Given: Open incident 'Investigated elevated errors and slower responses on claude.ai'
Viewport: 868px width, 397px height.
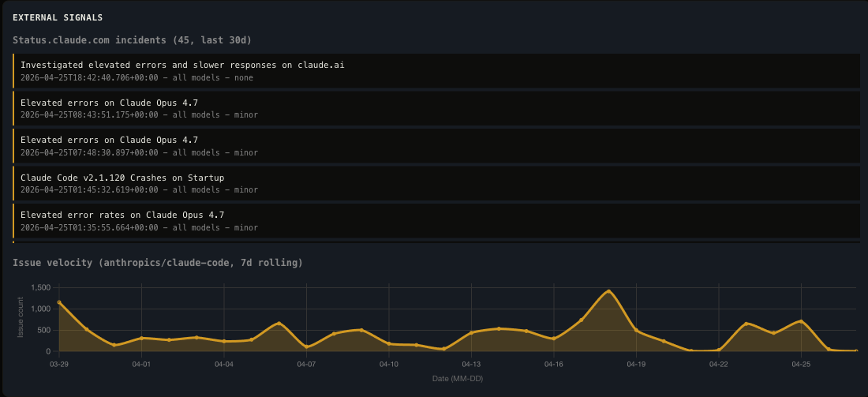Looking at the screenshot, I should 436,71.
